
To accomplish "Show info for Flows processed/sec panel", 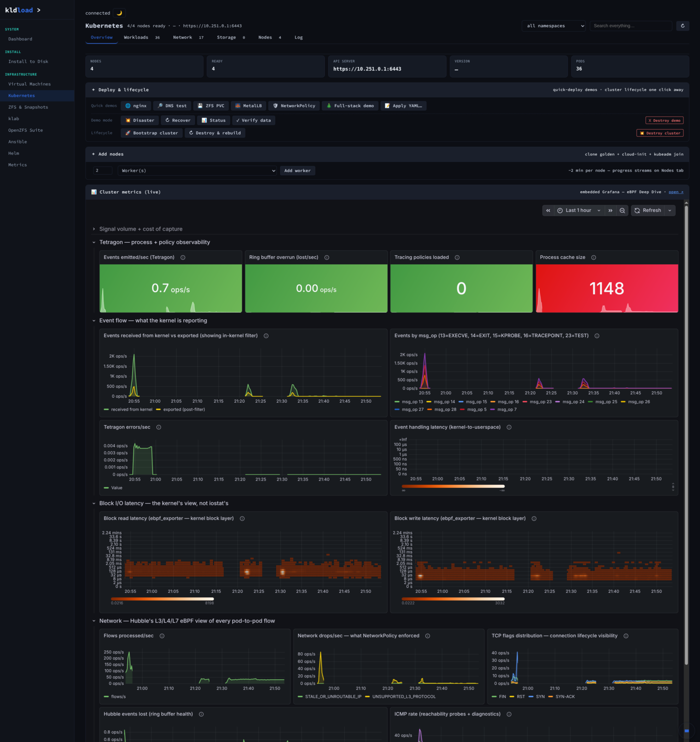I will click(162, 636).
